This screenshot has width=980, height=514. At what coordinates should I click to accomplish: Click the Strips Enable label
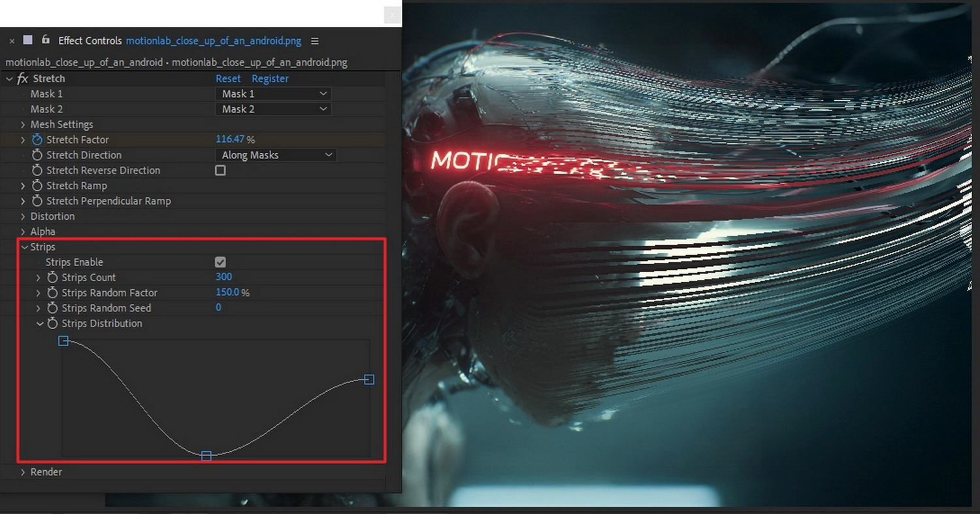click(74, 262)
